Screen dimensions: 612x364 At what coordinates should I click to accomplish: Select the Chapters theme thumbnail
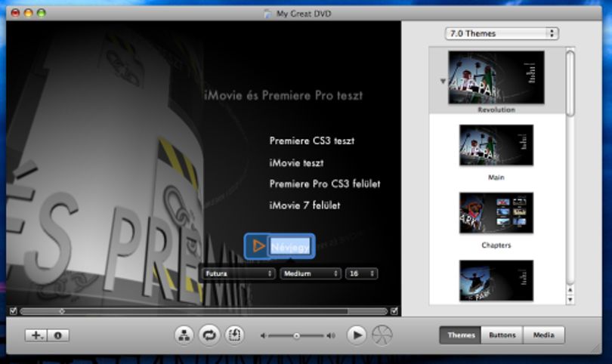click(496, 213)
